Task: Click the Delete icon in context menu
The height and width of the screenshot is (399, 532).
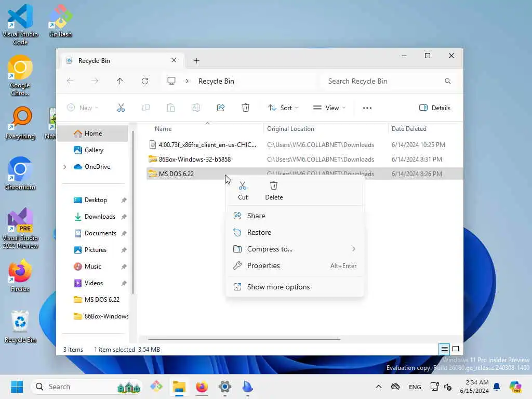Action: pyautogui.click(x=274, y=190)
